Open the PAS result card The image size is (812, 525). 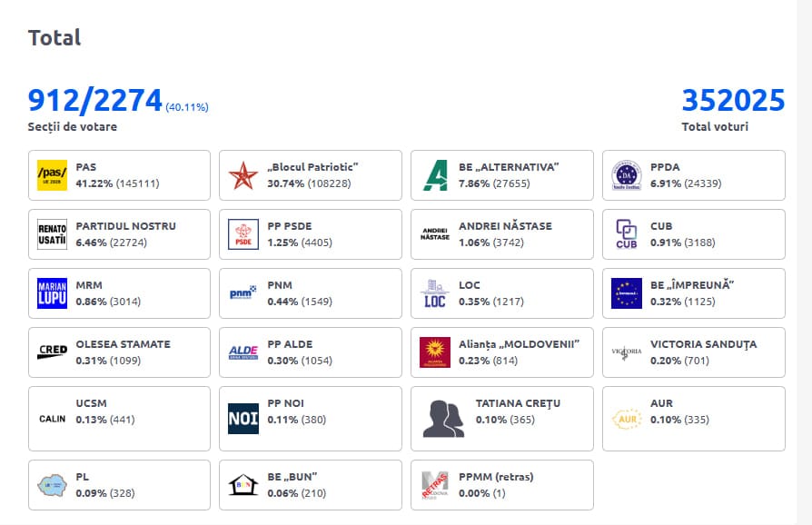pyautogui.click(x=120, y=175)
